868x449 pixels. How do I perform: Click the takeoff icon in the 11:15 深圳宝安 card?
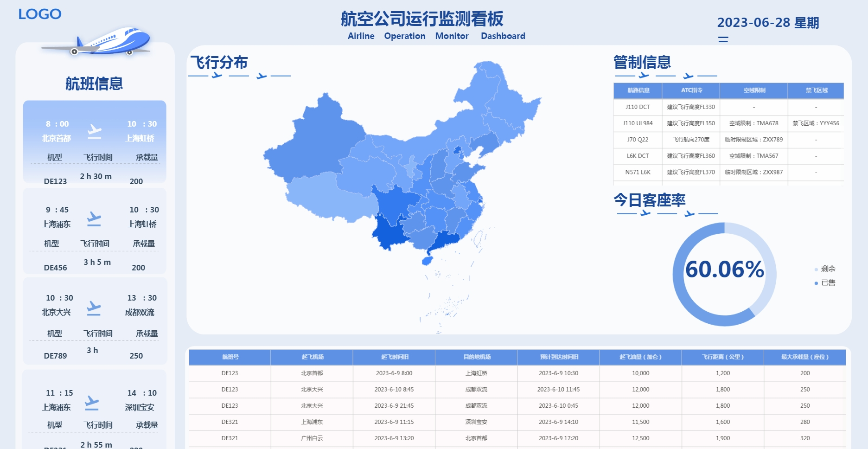click(92, 403)
